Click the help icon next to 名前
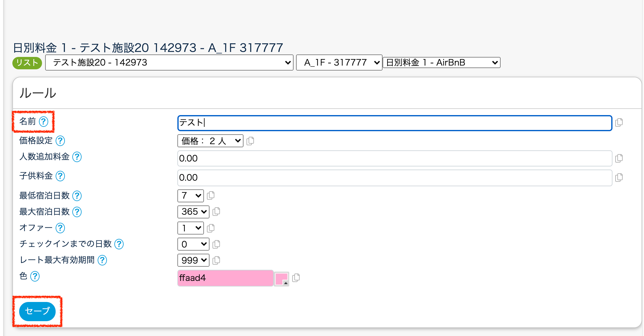 point(44,122)
